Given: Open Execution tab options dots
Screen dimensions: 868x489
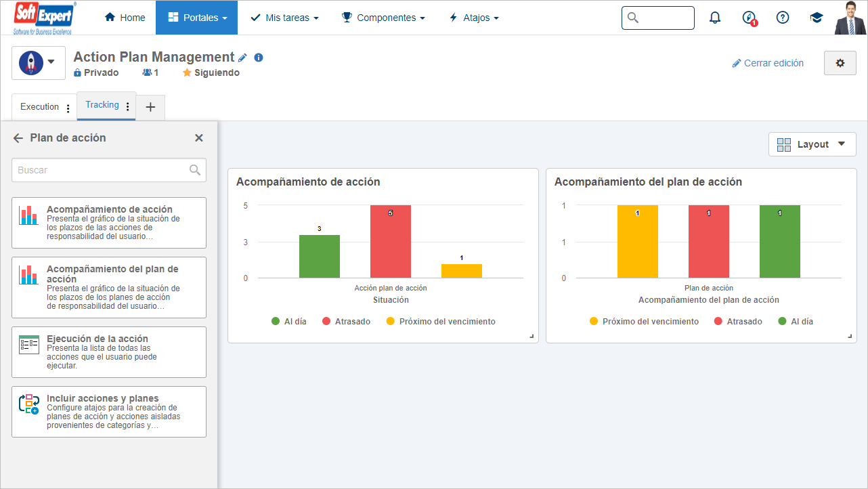Looking at the screenshot, I should coord(68,108).
